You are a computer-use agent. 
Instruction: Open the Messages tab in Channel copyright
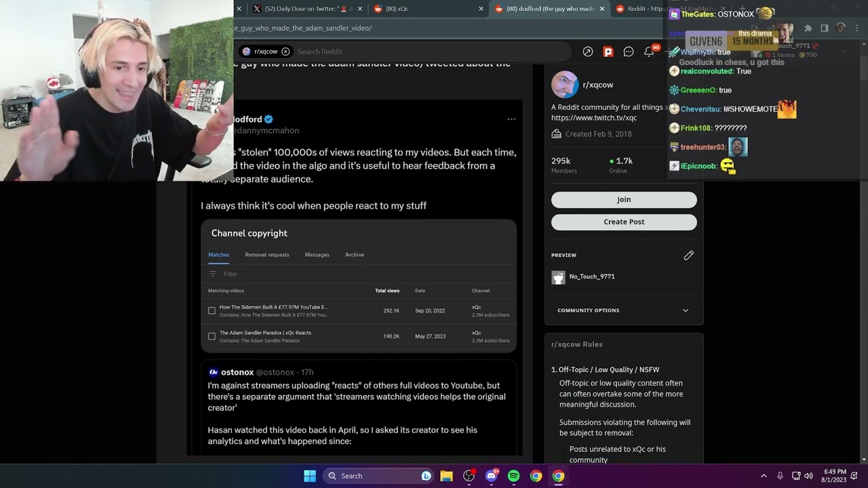[x=317, y=255]
